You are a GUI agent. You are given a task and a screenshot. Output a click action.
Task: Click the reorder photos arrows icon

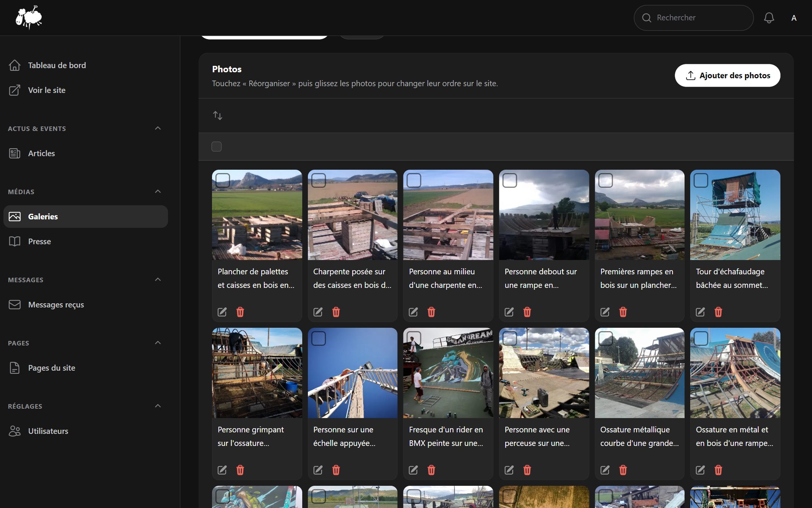pyautogui.click(x=218, y=115)
